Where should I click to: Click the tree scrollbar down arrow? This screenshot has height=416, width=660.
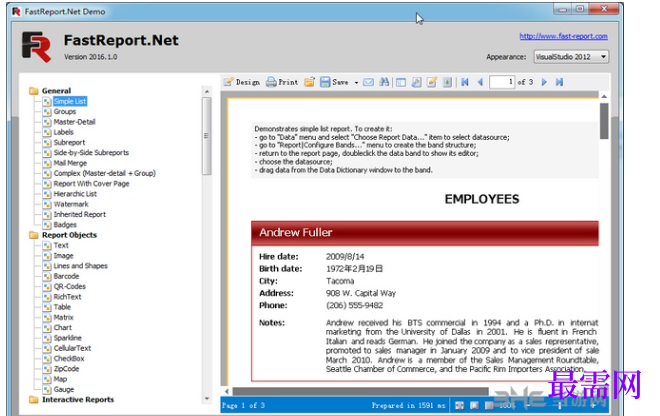pos(207,399)
